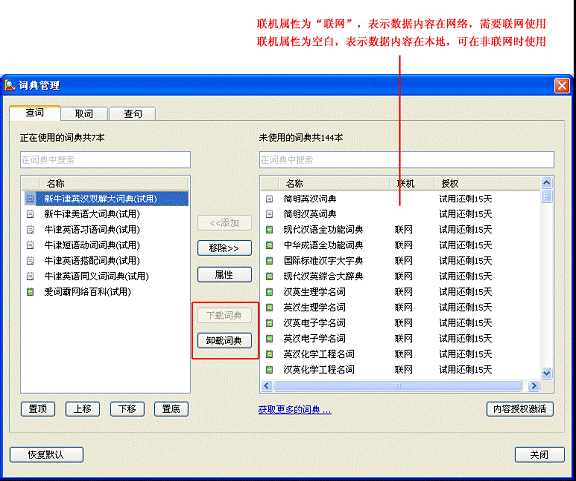Viewport: 576px width, 481px height.
Task: Switch to the 取词 tab
Action: (84, 114)
